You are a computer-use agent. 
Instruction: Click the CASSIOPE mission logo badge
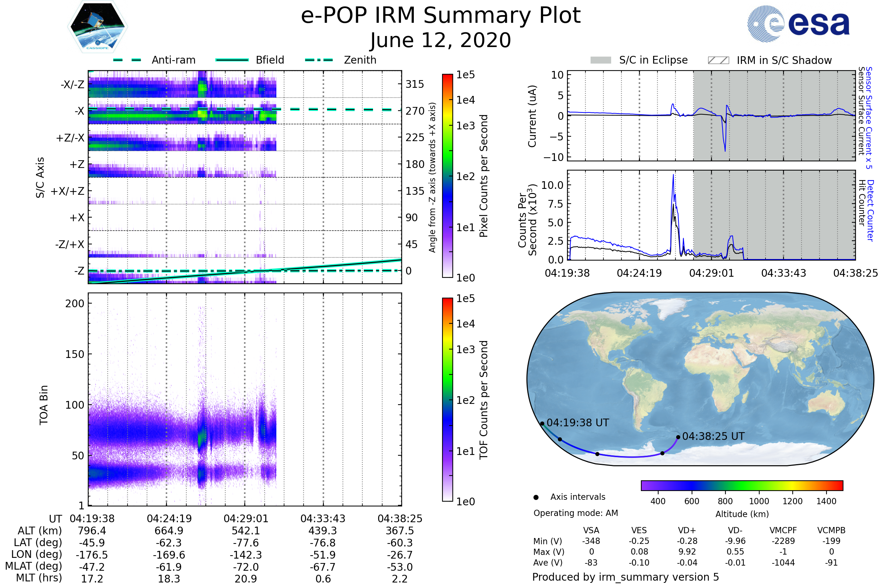97,27
